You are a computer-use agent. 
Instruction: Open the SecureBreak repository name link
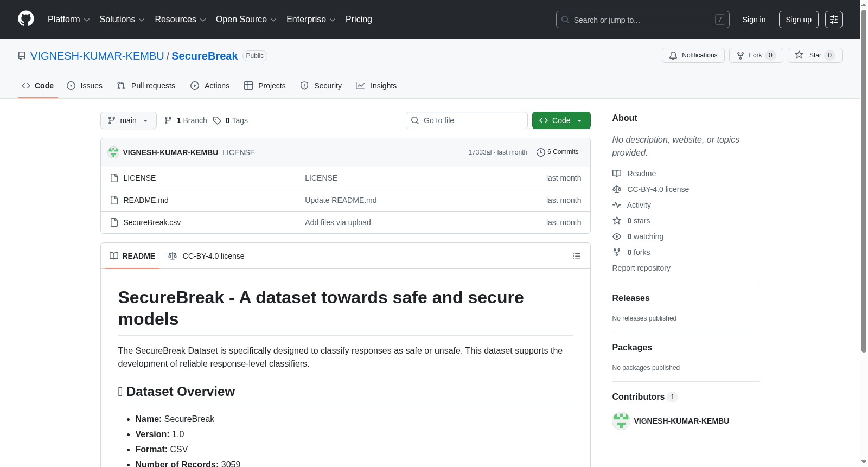click(205, 56)
